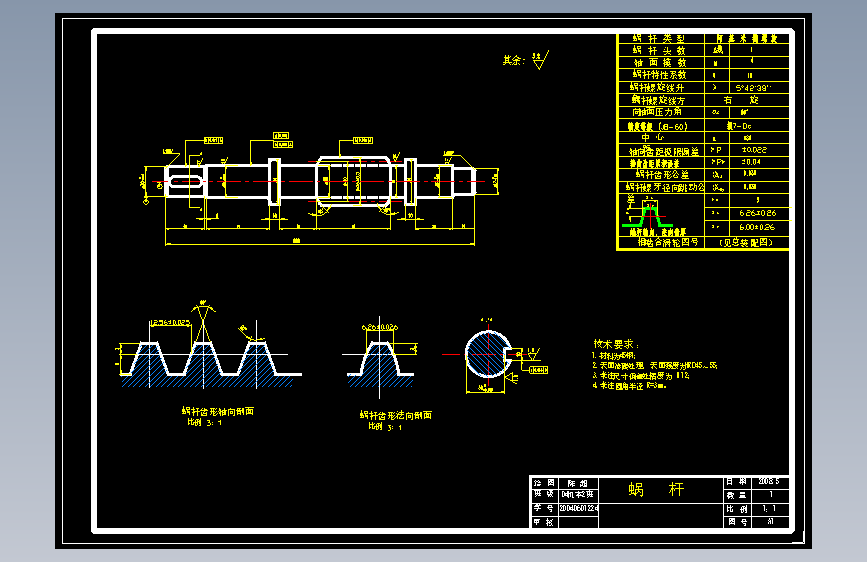
Task: Click the '右 旋' direction cell
Action: click(741, 100)
